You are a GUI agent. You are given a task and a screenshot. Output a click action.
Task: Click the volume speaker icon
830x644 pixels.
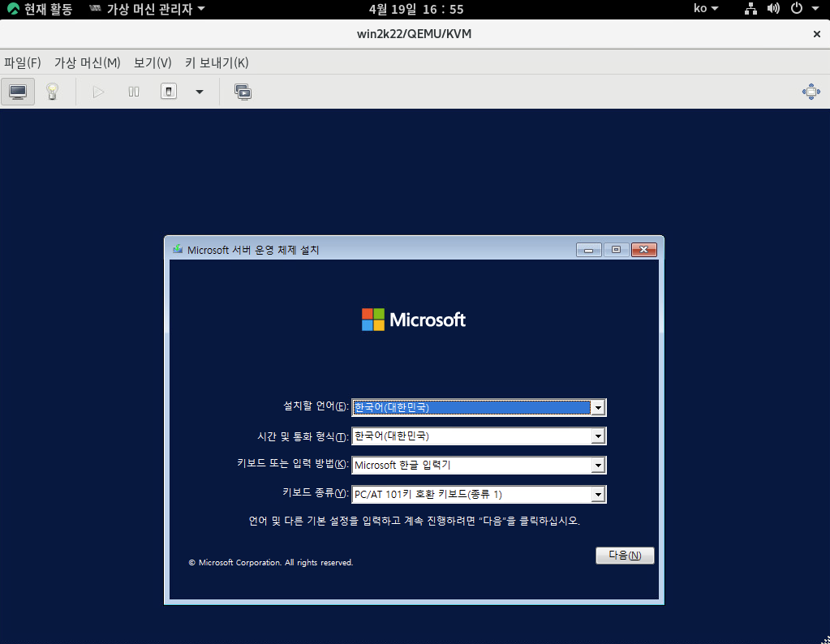[773, 8]
